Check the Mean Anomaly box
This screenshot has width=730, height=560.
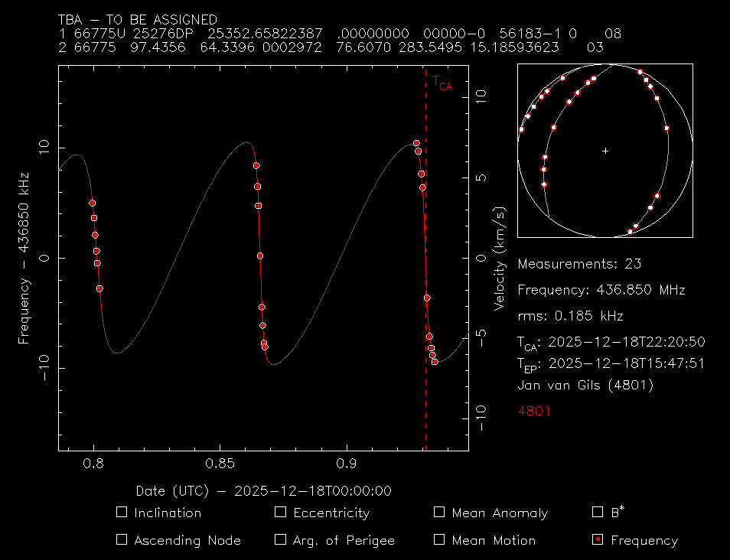pyautogui.click(x=439, y=512)
